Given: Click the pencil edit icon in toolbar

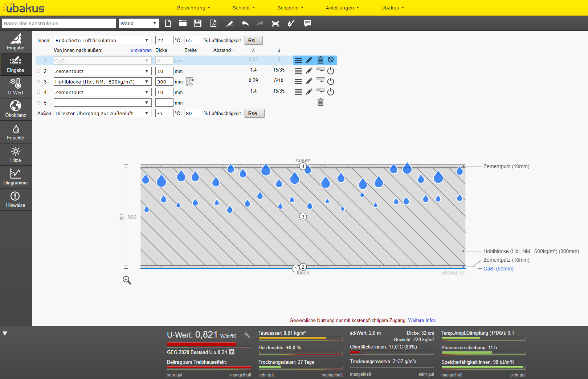Looking at the screenshot, I should pos(229,24).
